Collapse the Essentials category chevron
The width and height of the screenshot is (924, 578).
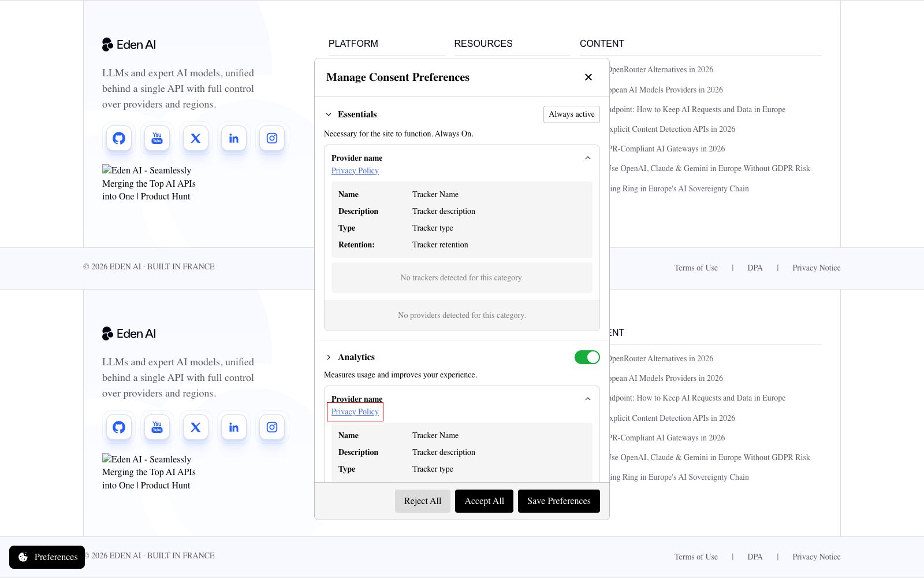pos(329,114)
